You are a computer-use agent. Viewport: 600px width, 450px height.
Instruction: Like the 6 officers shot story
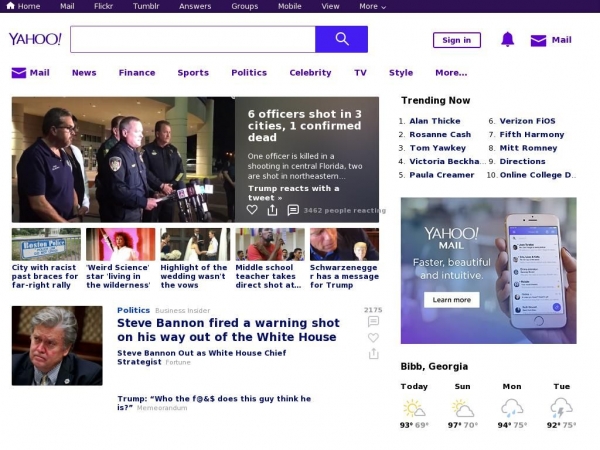tap(252, 210)
